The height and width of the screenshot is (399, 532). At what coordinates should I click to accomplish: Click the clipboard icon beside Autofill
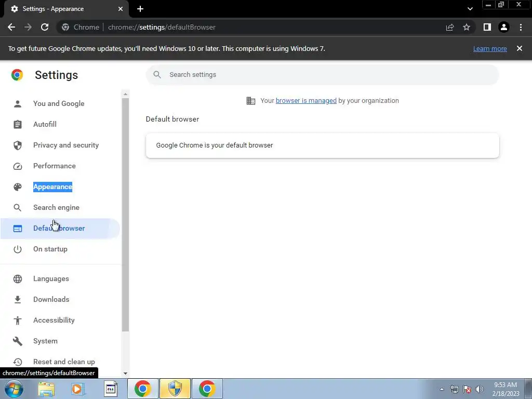(x=18, y=125)
